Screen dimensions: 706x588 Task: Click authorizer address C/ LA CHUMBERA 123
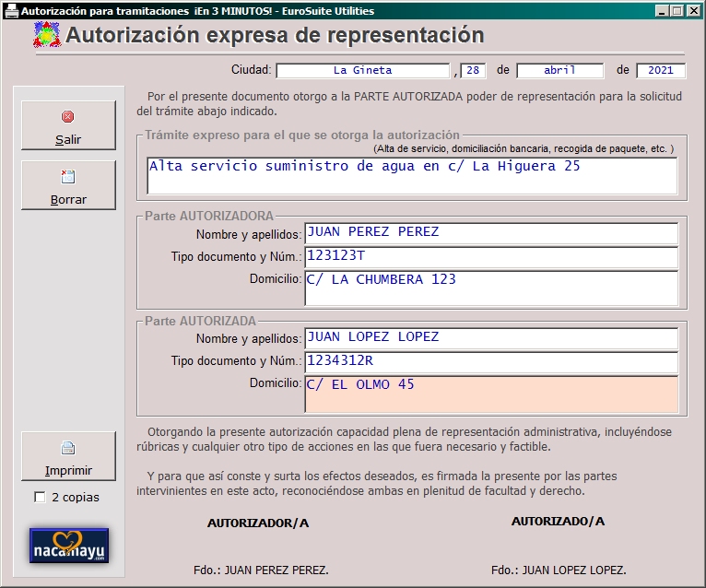click(x=491, y=288)
